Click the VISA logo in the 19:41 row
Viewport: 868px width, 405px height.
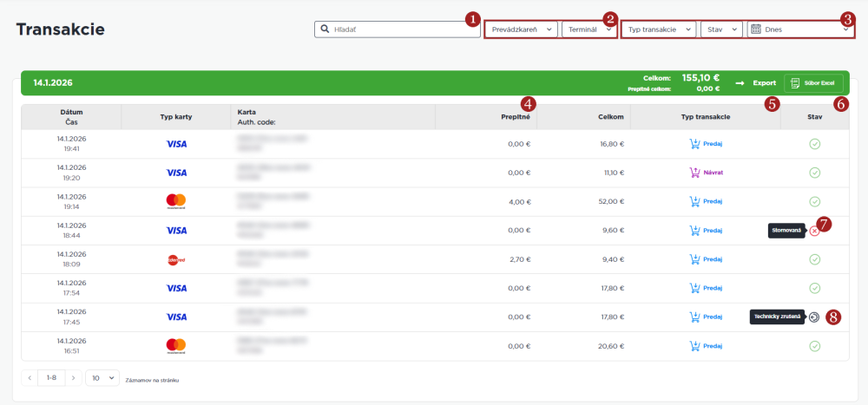pyautogui.click(x=176, y=144)
